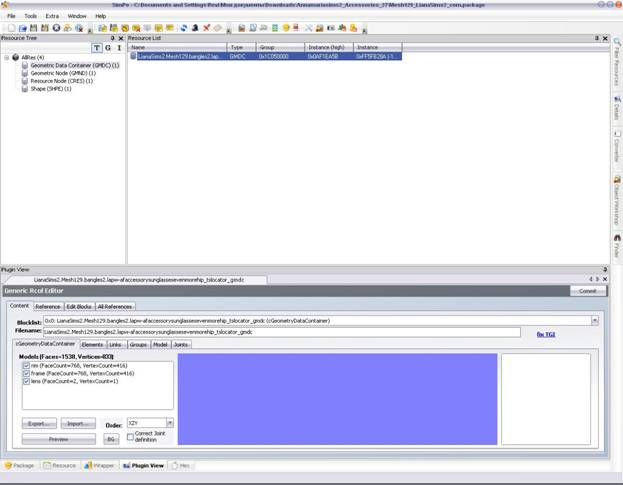This screenshot has height=485, width=623.
Task: Open the Extra menu
Action: (x=52, y=16)
